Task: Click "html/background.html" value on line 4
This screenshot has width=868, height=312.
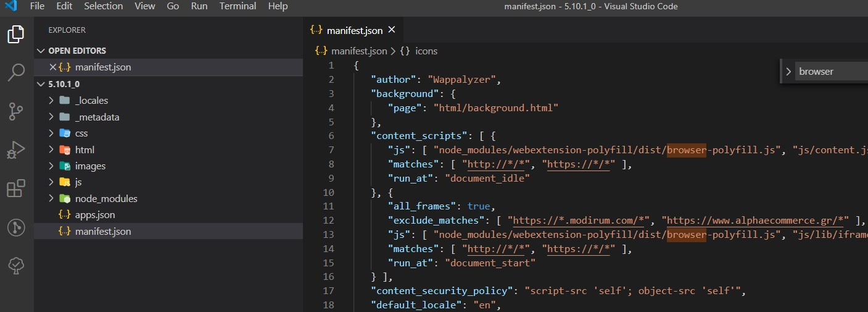Action: pyautogui.click(x=496, y=108)
